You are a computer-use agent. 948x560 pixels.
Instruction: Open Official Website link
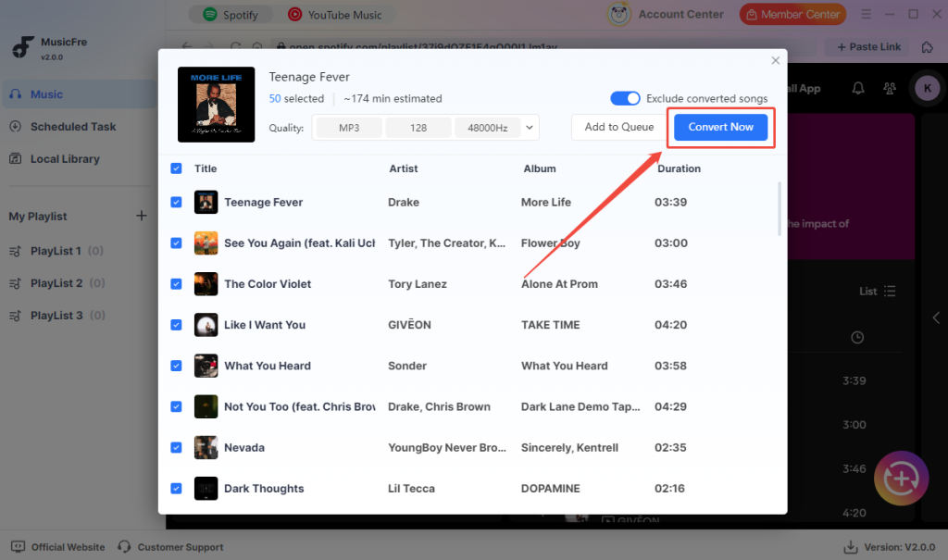[x=58, y=547]
